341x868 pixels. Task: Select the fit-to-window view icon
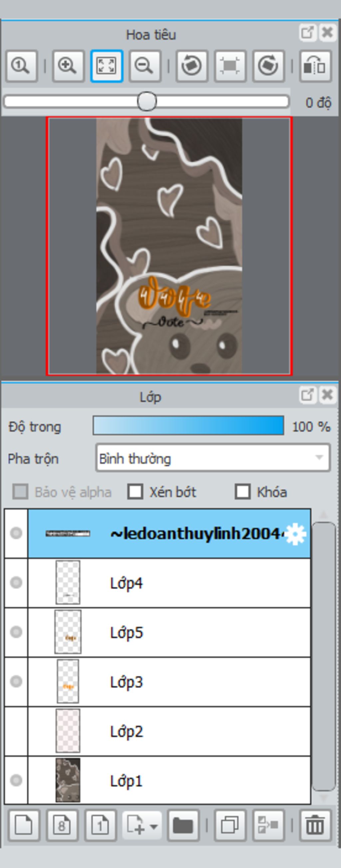tap(106, 66)
